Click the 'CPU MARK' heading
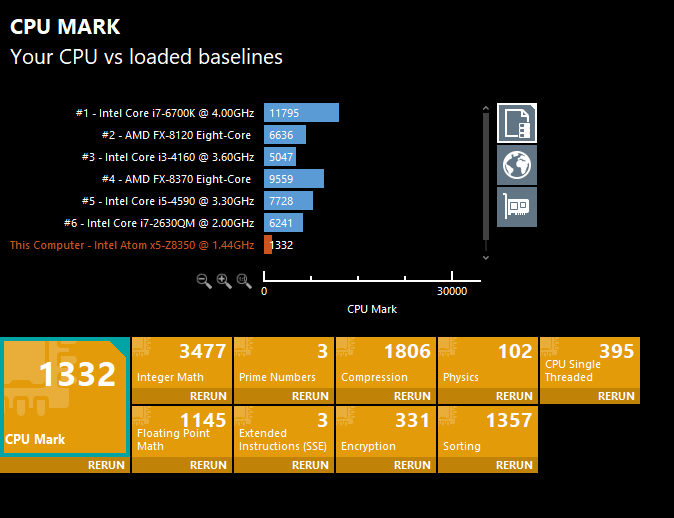 65,27
